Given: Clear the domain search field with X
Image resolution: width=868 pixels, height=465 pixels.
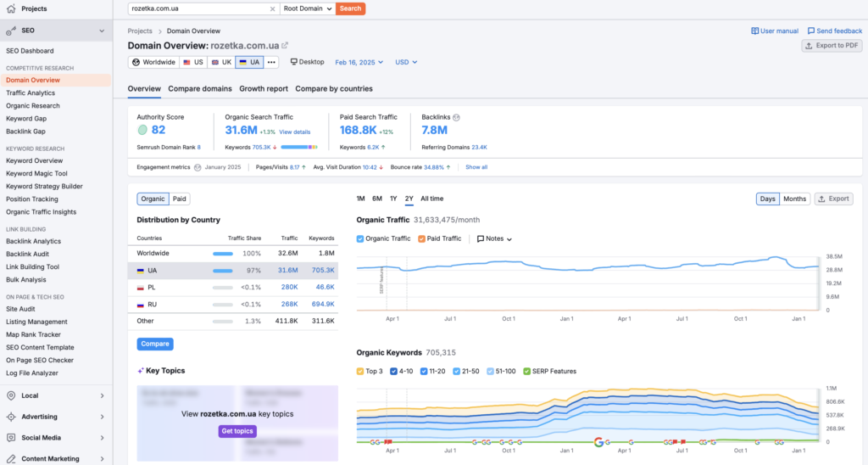Looking at the screenshot, I should point(272,8).
